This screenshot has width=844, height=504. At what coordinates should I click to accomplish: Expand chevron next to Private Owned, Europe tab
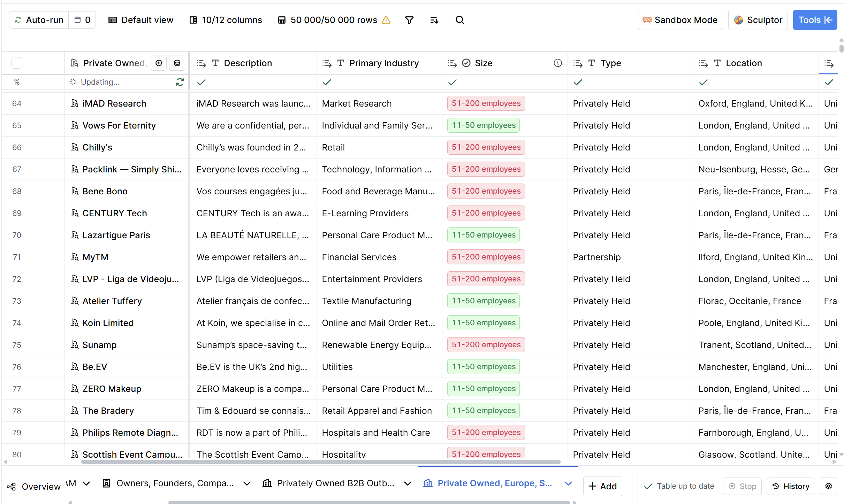[x=568, y=483]
